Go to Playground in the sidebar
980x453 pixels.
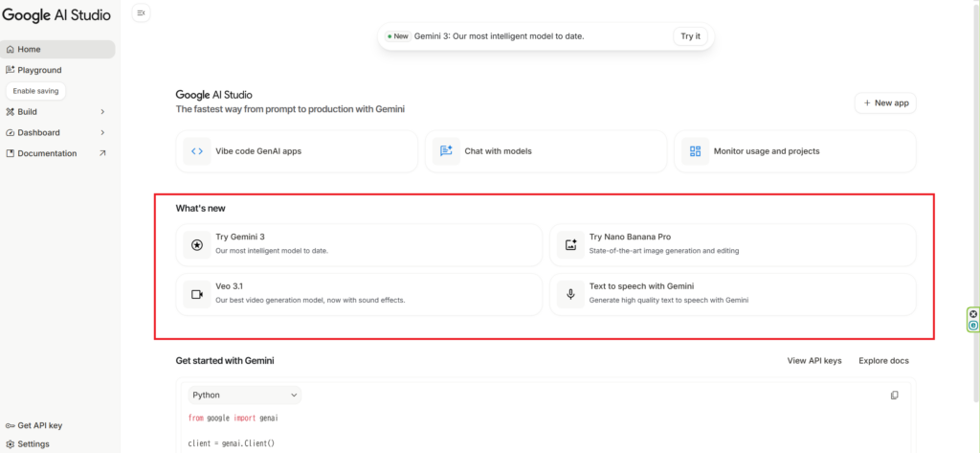(39, 70)
